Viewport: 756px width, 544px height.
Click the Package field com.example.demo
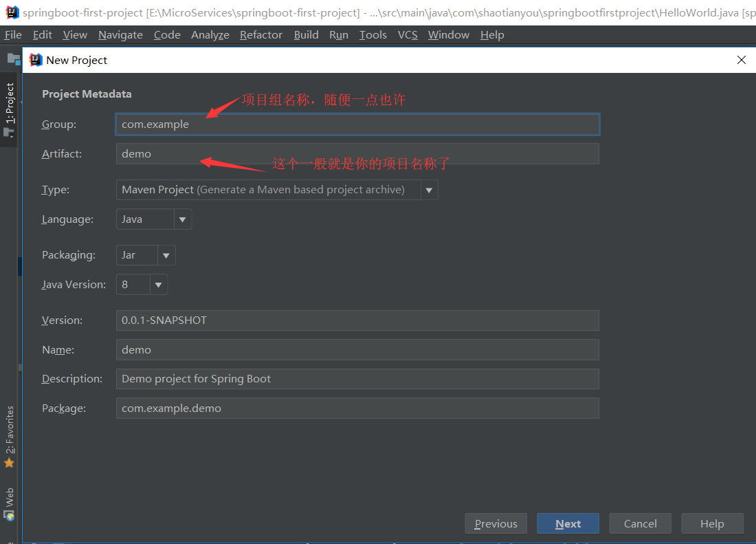pyautogui.click(x=358, y=408)
